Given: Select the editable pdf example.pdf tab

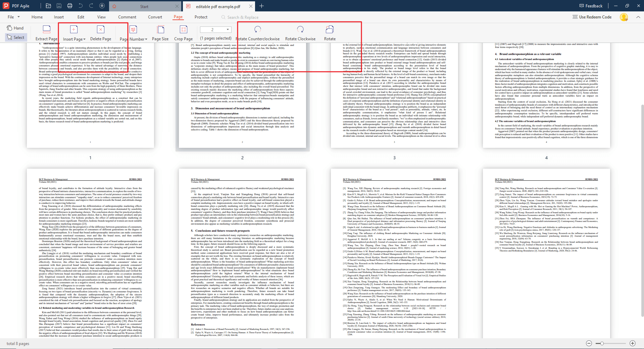Looking at the screenshot, I should [218, 6].
